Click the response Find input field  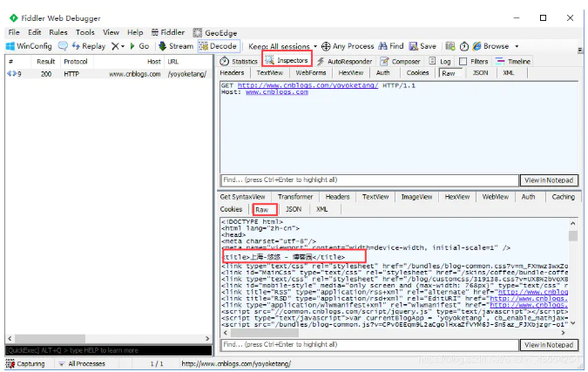(x=369, y=345)
